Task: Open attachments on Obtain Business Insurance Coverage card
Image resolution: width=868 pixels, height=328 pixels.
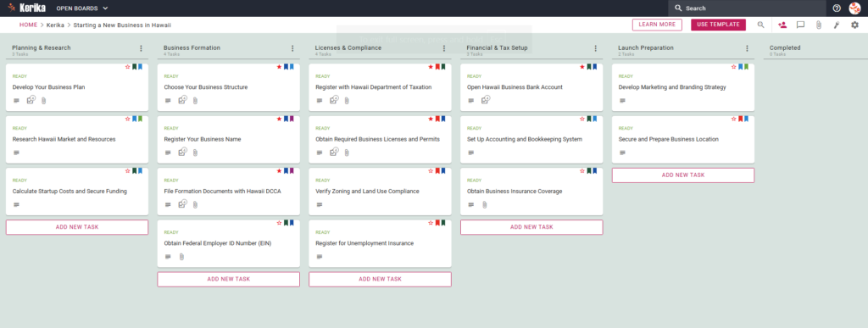Action: (x=484, y=204)
